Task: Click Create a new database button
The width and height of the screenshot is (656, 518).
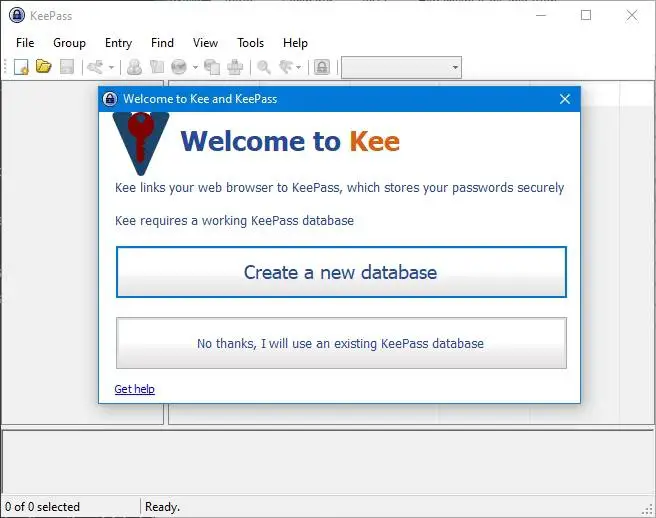Action: pos(341,272)
